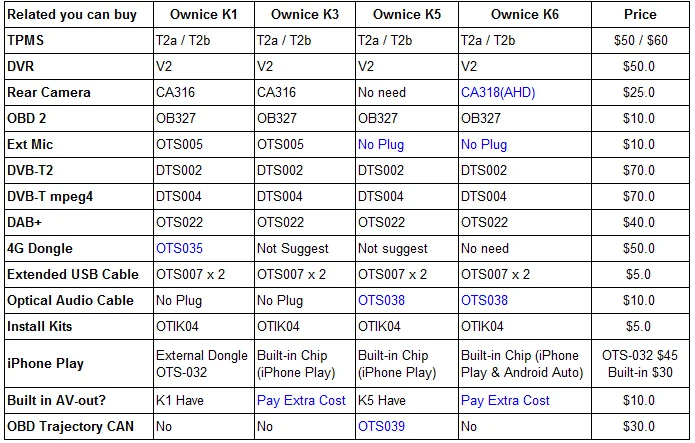The image size is (695, 443).
Task: Select the No Plug link under Ownice K5
Action: click(x=381, y=145)
